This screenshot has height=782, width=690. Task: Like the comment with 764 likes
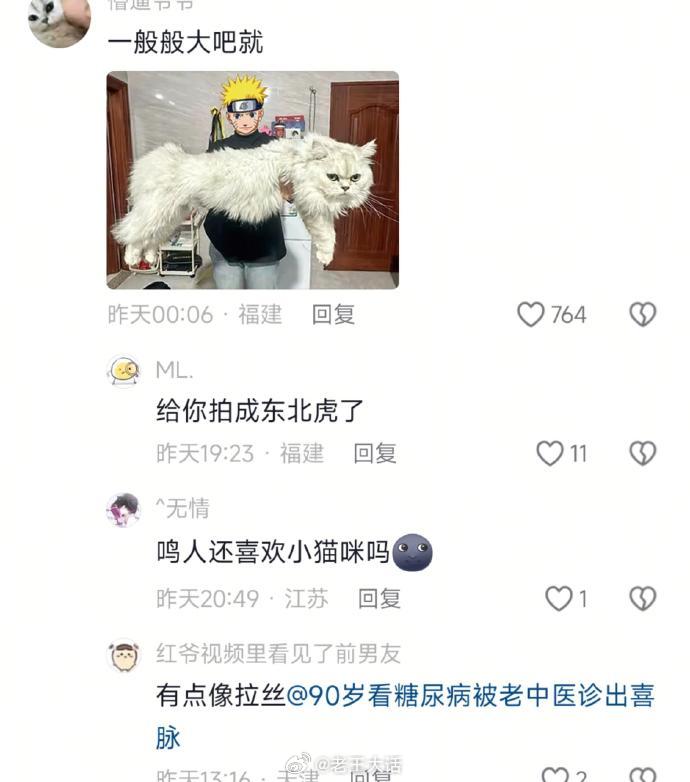tap(530, 314)
